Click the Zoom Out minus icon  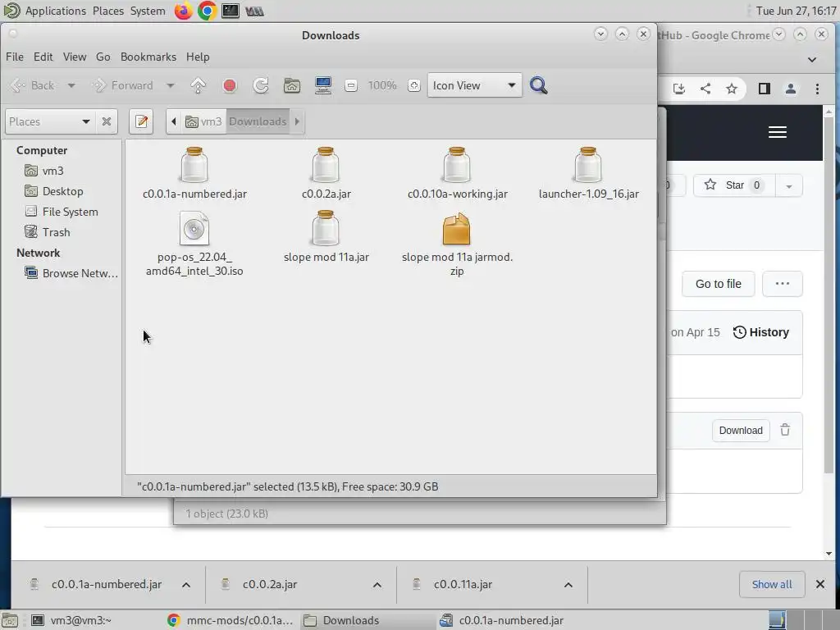pos(351,85)
